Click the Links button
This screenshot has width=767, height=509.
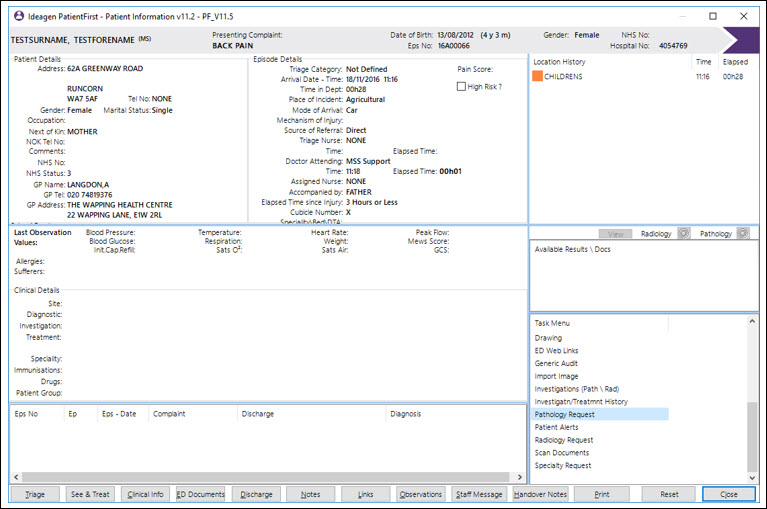[365, 494]
